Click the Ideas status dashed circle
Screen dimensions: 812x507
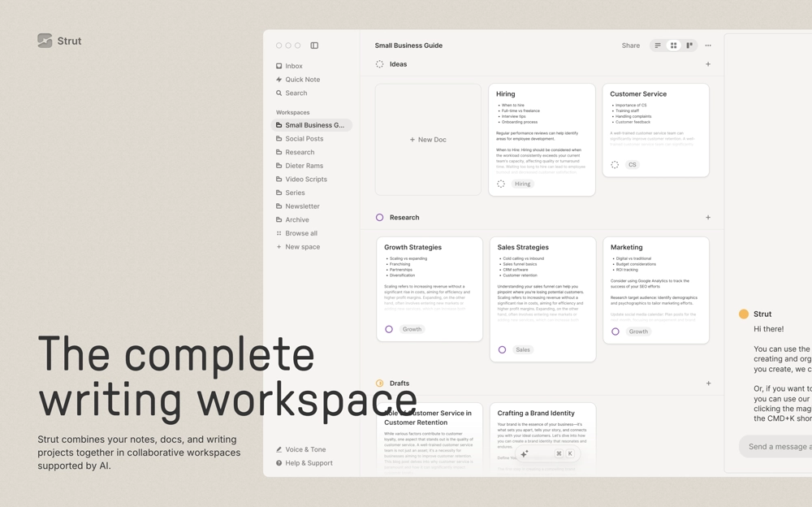point(379,64)
